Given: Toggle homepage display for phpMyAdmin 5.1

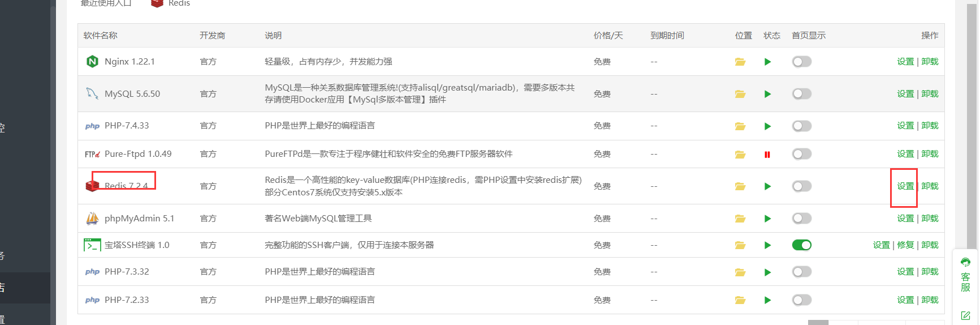Looking at the screenshot, I should [x=802, y=219].
